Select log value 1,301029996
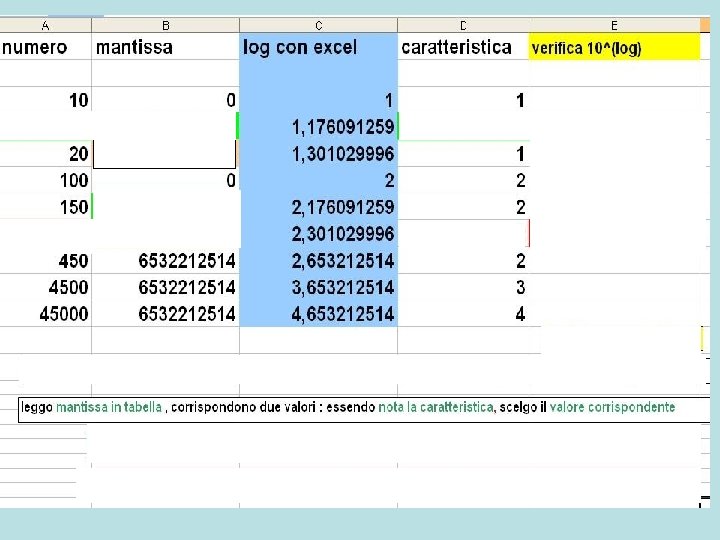The width and height of the screenshot is (720, 540). click(318, 154)
